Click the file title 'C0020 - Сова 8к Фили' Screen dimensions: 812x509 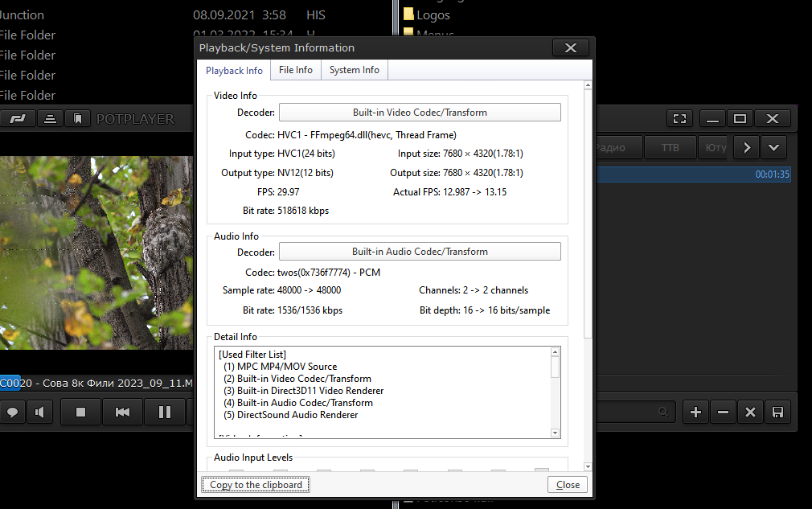[96, 384]
